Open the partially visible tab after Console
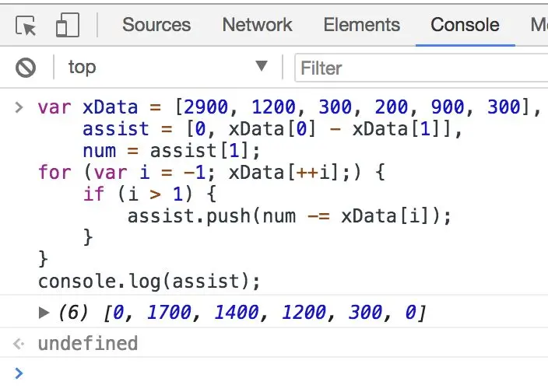 pyautogui.click(x=537, y=25)
